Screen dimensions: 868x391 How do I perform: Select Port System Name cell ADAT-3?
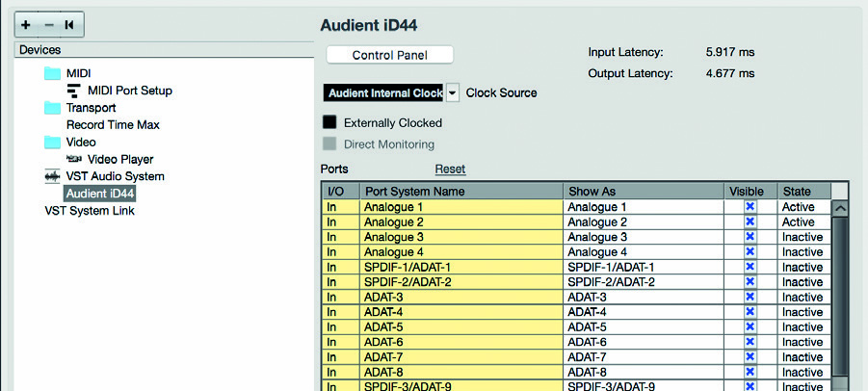461,297
